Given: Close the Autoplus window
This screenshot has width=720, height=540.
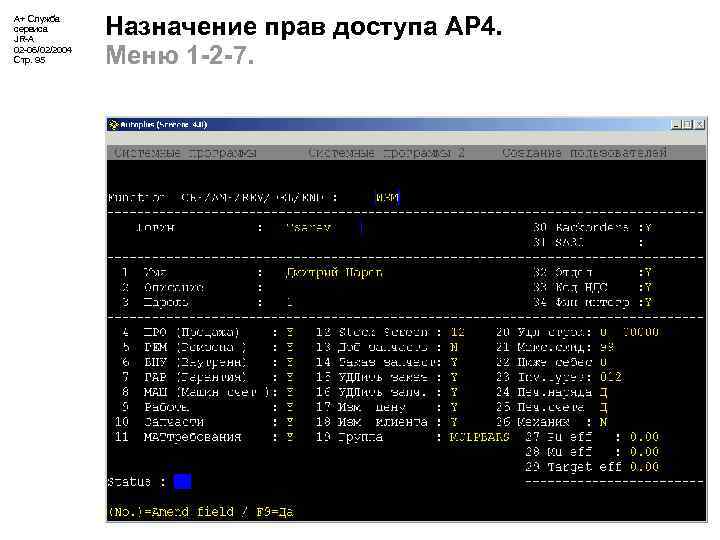Looking at the screenshot, I should (x=699, y=124).
